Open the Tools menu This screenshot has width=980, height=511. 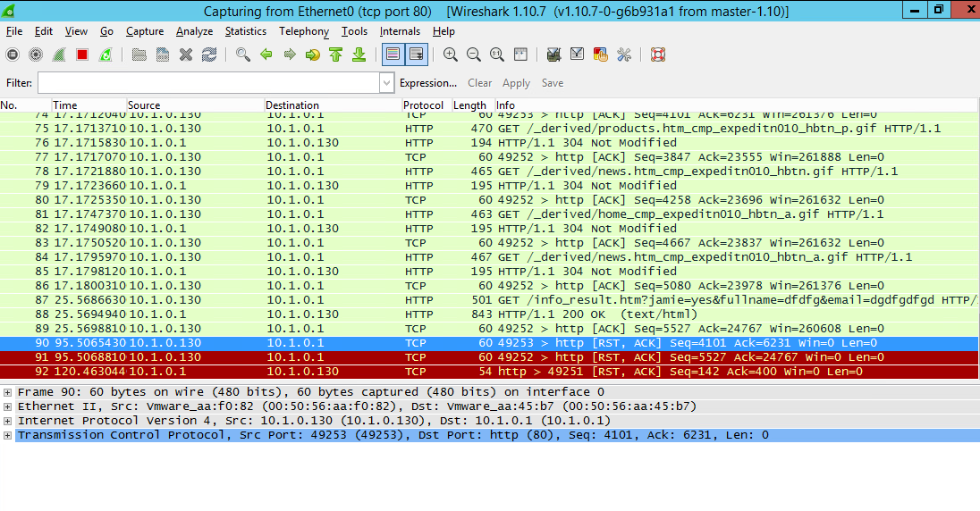point(354,31)
